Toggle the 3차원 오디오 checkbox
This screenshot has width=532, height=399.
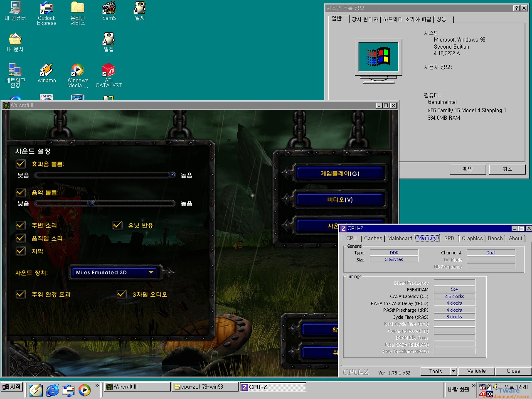tap(122, 294)
